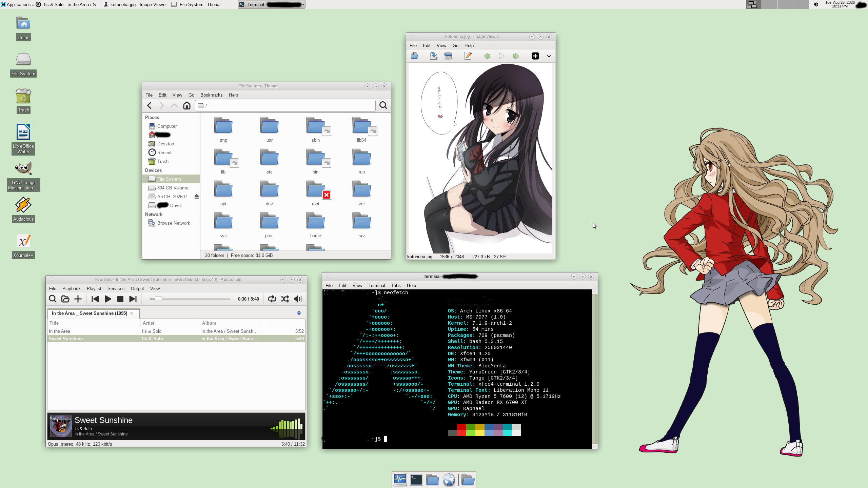Zoom in using Image Viewer plus icon
The width and height of the screenshot is (868, 488).
[x=535, y=56]
